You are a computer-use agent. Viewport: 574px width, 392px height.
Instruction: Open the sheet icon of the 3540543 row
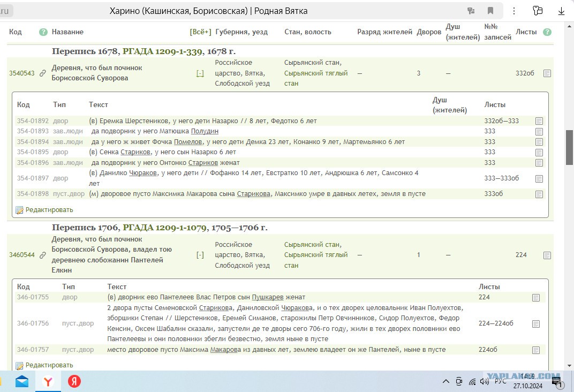click(x=547, y=73)
